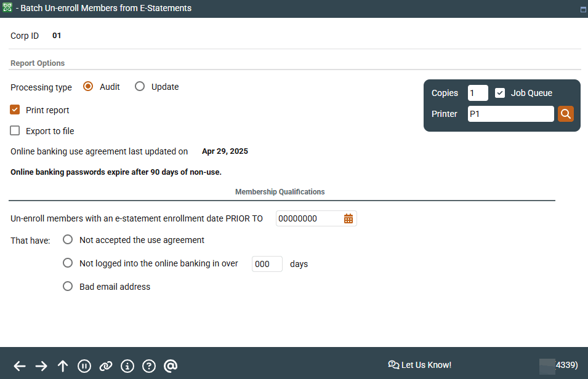Click the back arrow icon

click(20, 366)
